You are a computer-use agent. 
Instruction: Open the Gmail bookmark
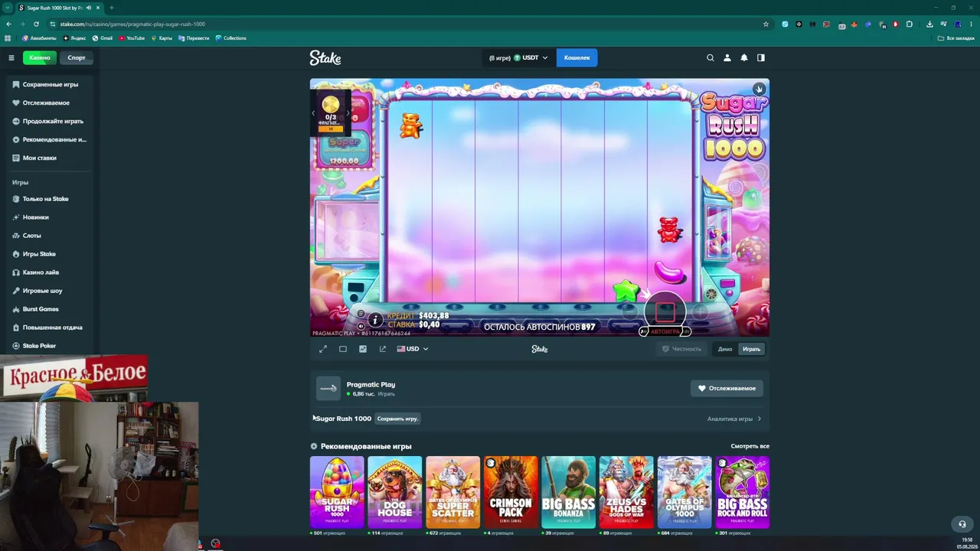[103, 38]
